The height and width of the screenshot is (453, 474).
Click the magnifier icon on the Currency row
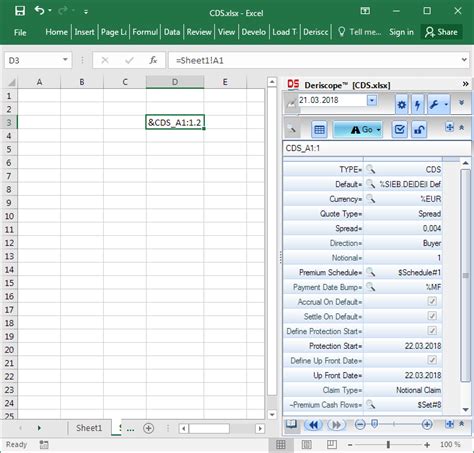371,199
